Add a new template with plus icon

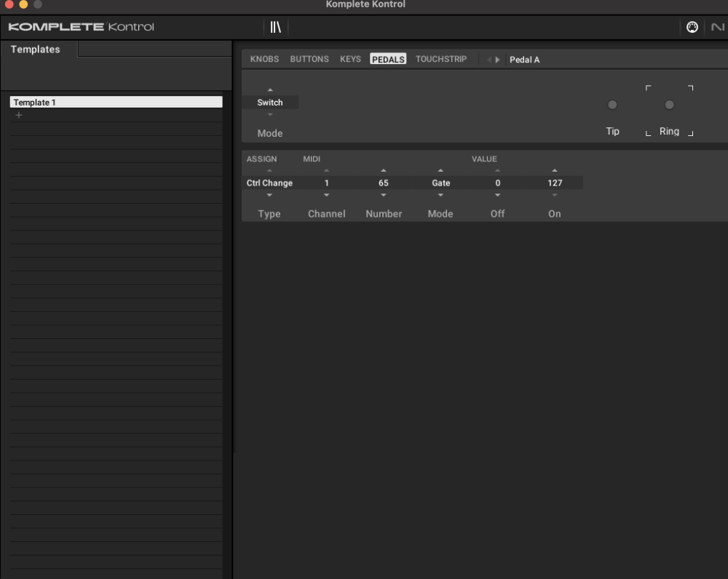coord(19,115)
